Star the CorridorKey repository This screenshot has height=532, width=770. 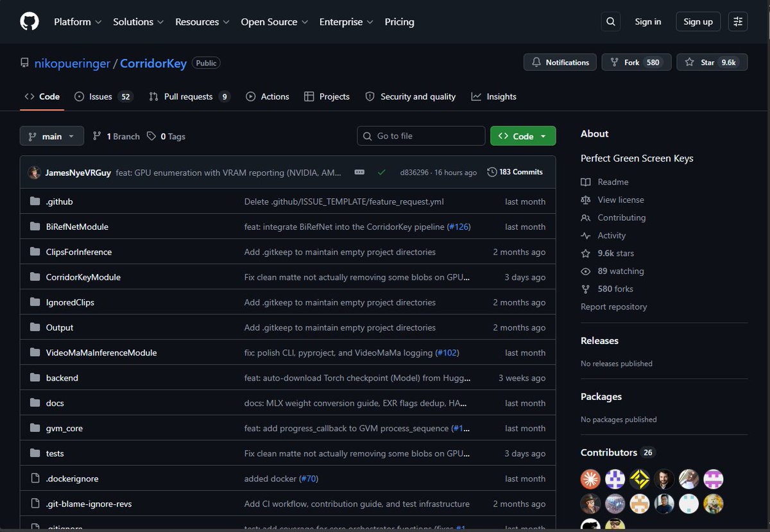712,62
